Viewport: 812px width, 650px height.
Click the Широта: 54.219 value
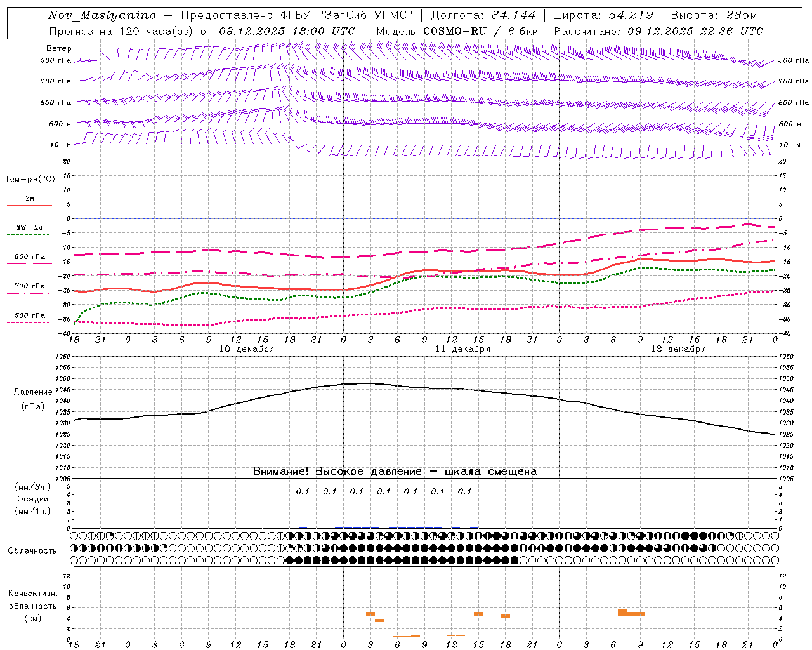pyautogui.click(x=603, y=15)
